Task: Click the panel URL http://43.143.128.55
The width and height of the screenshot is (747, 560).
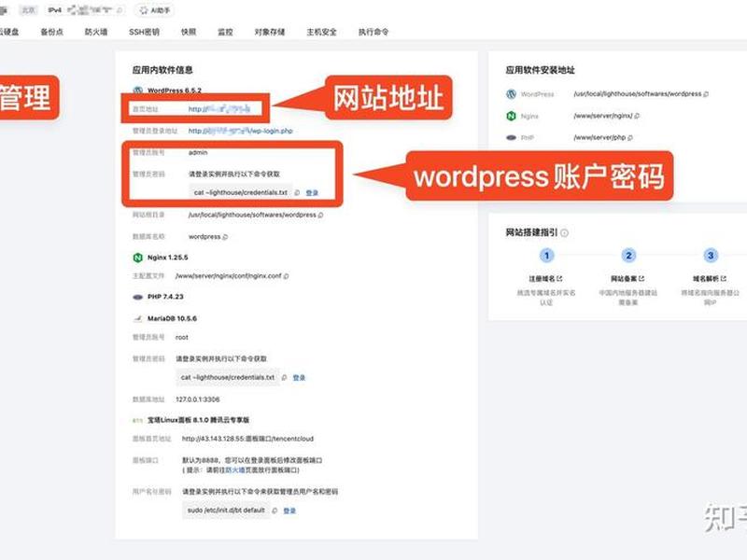Action: pos(247,439)
